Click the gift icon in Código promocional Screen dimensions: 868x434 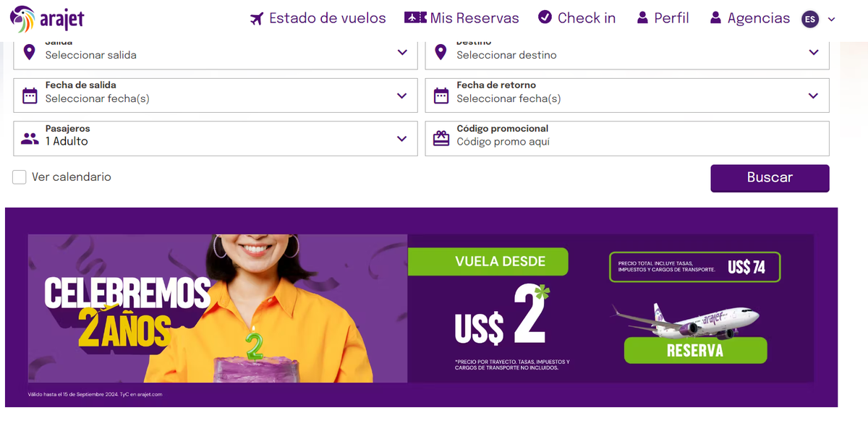pos(441,139)
